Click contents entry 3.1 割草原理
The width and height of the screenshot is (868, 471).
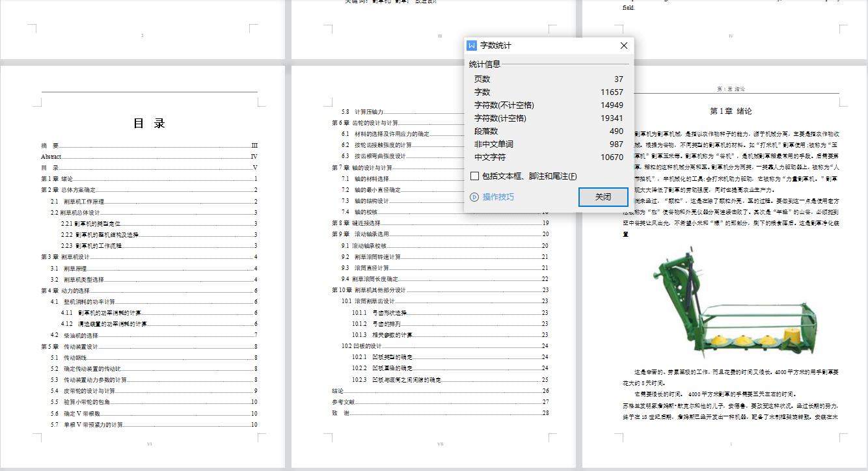tap(154, 268)
